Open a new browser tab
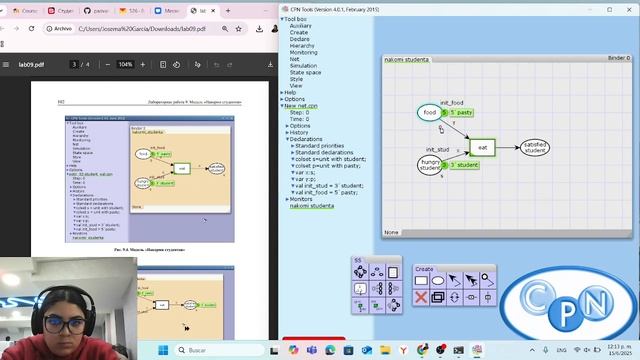This screenshot has width=640, height=360. click(228, 11)
